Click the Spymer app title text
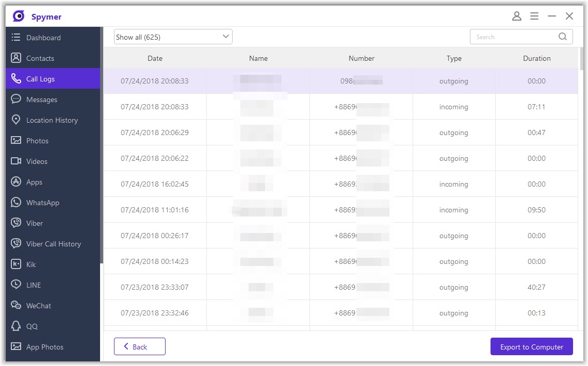This screenshot has height=366, width=588. coord(46,17)
